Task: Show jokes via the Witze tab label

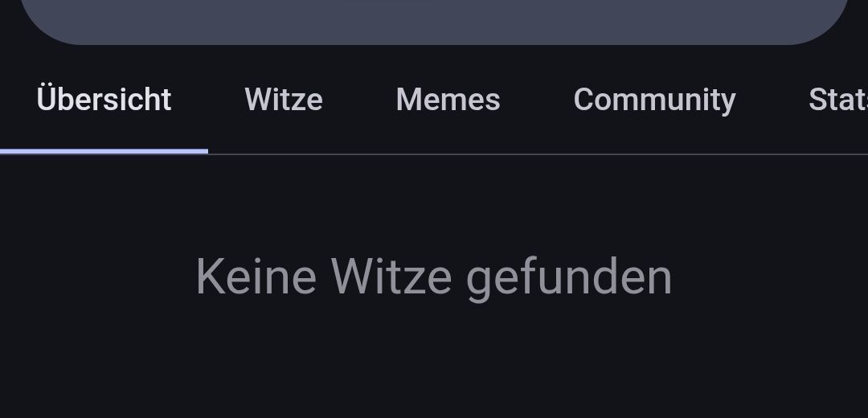Action: [x=284, y=100]
